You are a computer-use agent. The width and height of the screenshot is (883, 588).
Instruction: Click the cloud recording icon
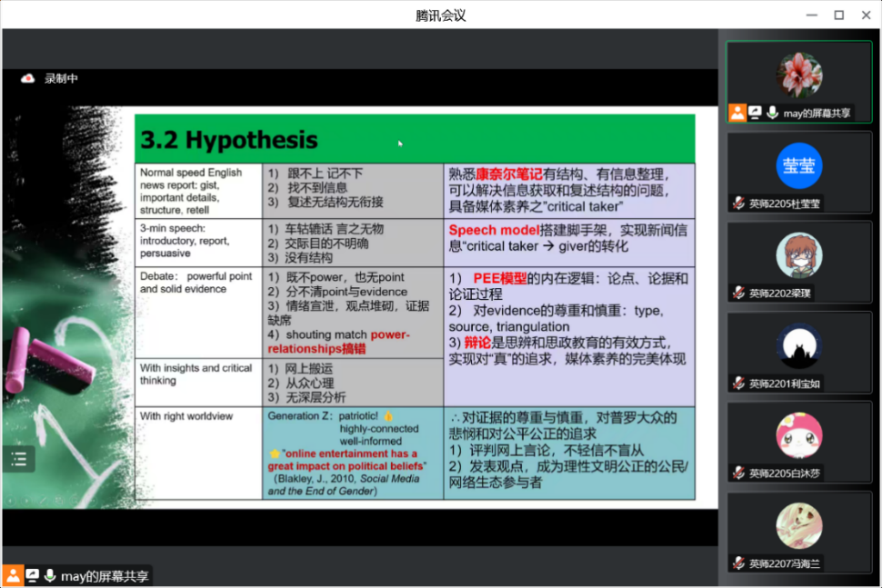point(27,79)
